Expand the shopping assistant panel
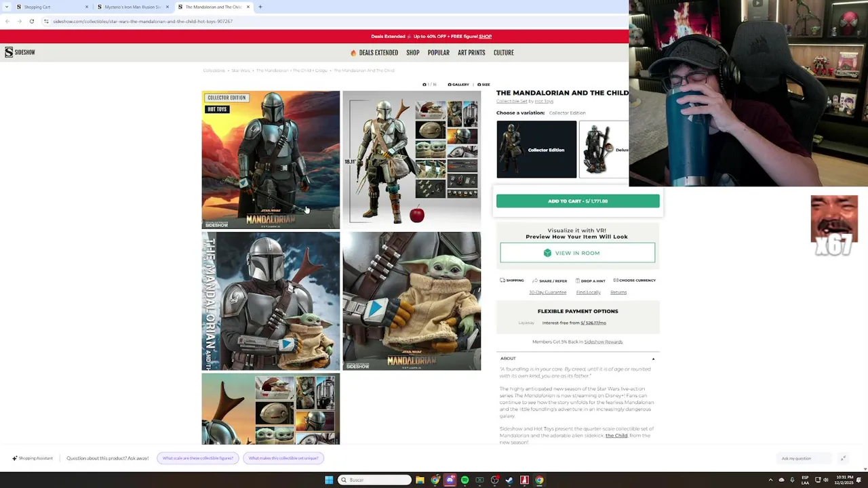 pos(843,458)
